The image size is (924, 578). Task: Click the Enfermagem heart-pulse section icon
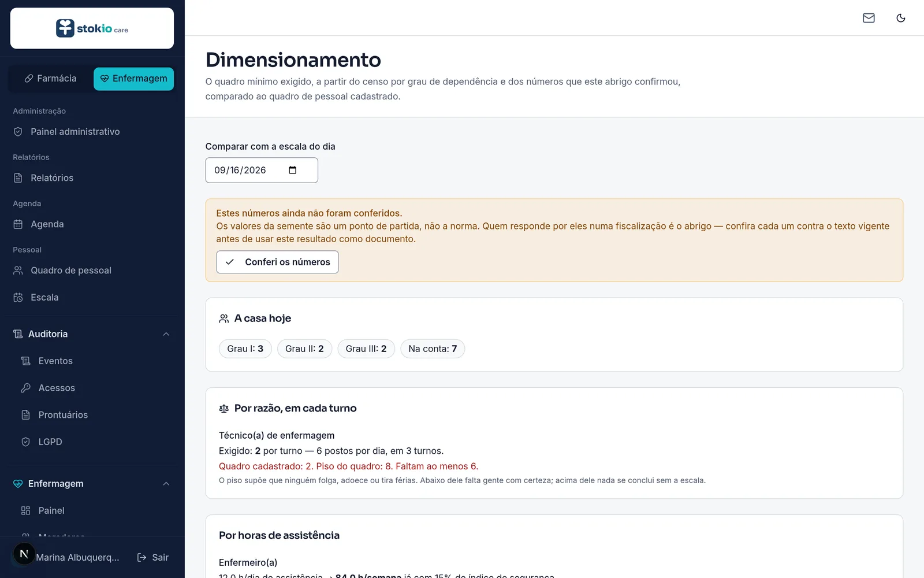(18, 484)
